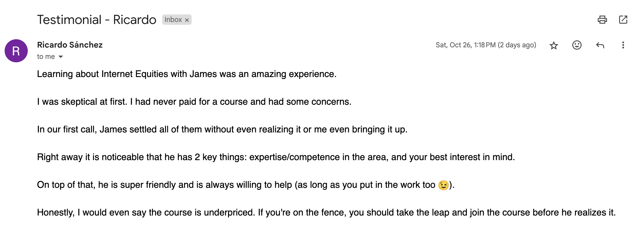Add an emoji reaction to the email
The height and width of the screenshot is (251, 644).
coord(577,45)
